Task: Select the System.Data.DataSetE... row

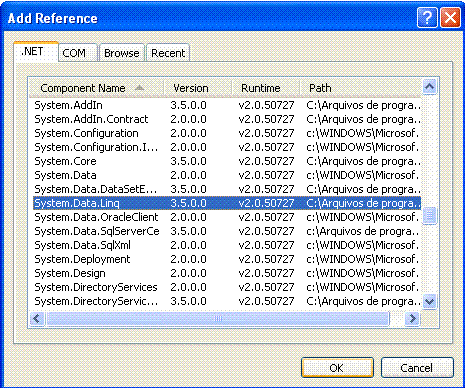Action: click(227, 189)
